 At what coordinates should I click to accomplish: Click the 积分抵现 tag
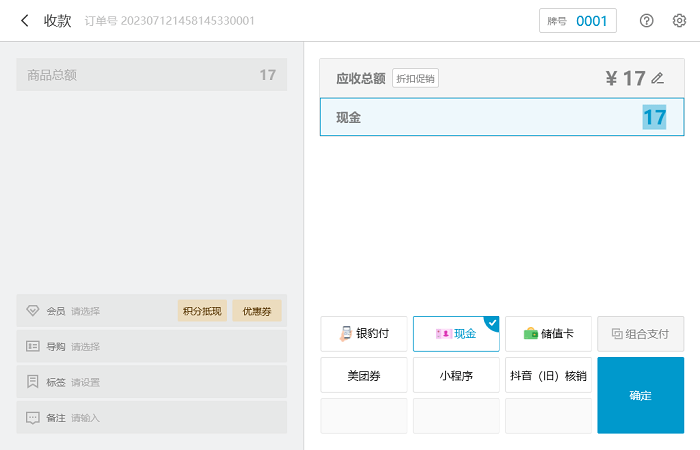pos(202,311)
